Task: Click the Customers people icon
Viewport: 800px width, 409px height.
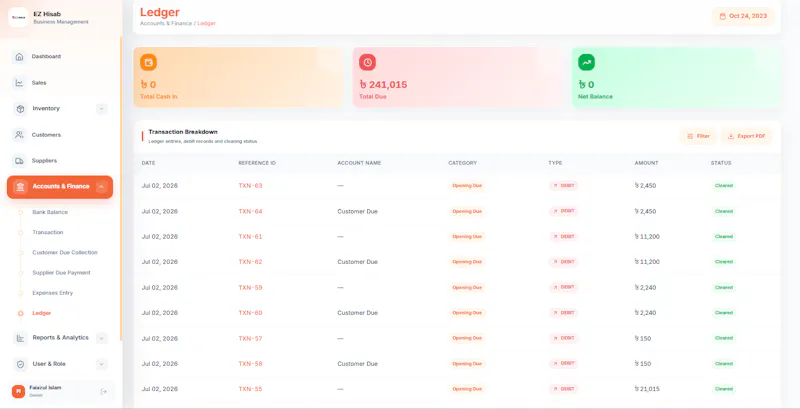Action: (x=19, y=135)
